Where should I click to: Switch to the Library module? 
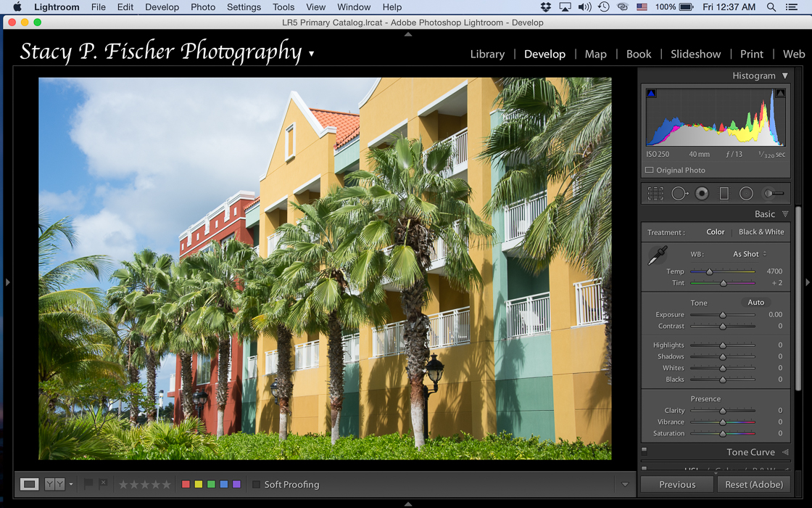tap(487, 54)
